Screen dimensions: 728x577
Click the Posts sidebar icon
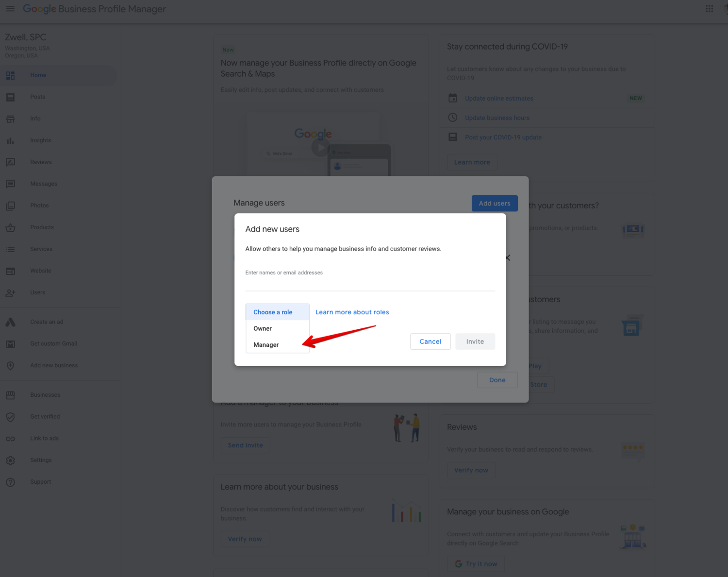10,97
